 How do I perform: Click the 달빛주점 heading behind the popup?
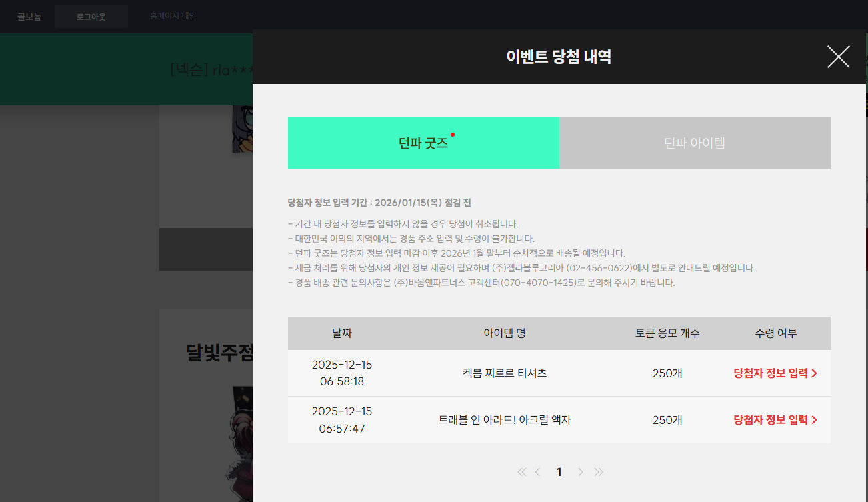[x=219, y=353]
